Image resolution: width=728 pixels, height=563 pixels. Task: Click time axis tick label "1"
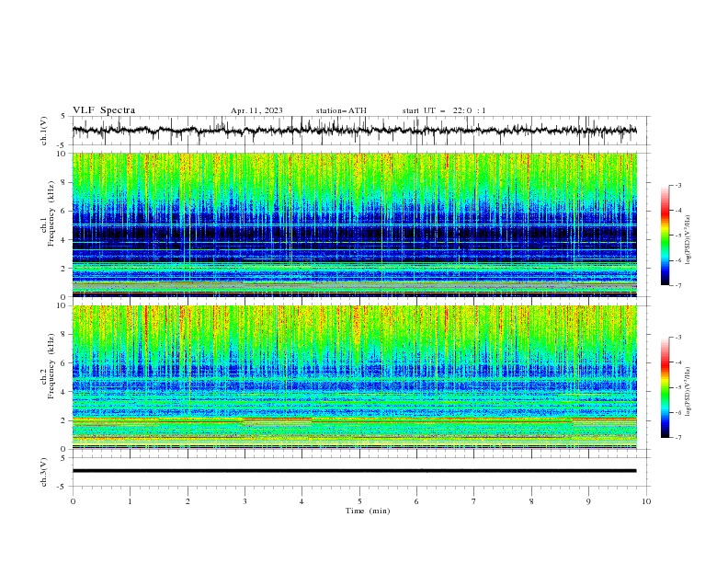tap(130, 501)
